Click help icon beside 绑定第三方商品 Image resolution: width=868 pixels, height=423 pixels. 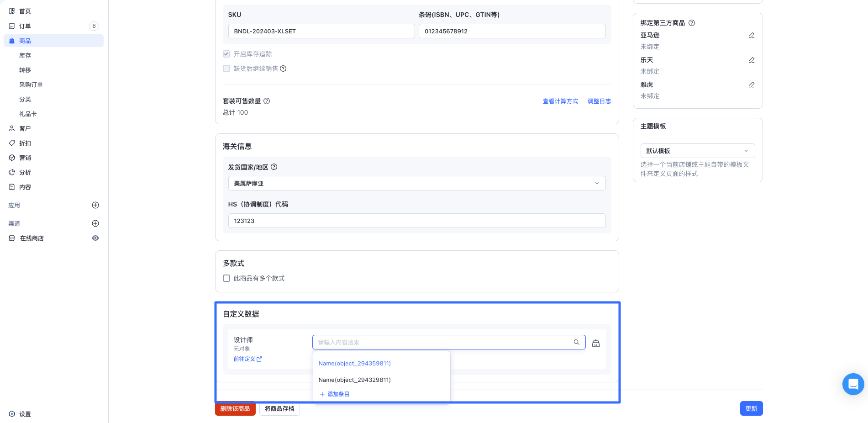[x=692, y=23]
